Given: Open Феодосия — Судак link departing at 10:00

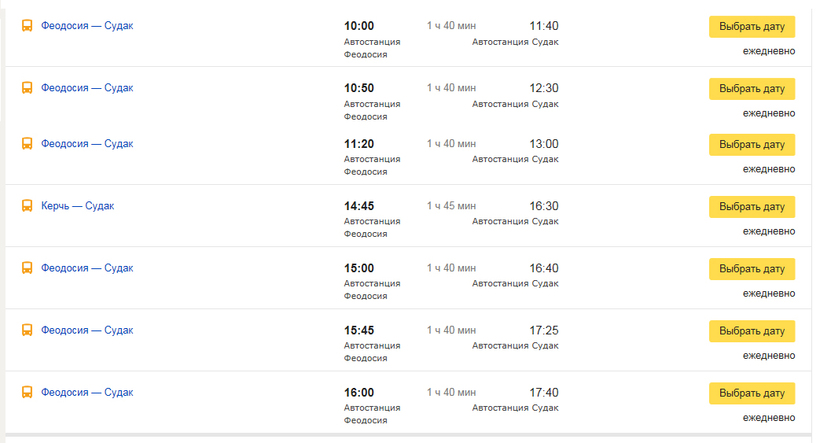Looking at the screenshot, I should (87, 26).
